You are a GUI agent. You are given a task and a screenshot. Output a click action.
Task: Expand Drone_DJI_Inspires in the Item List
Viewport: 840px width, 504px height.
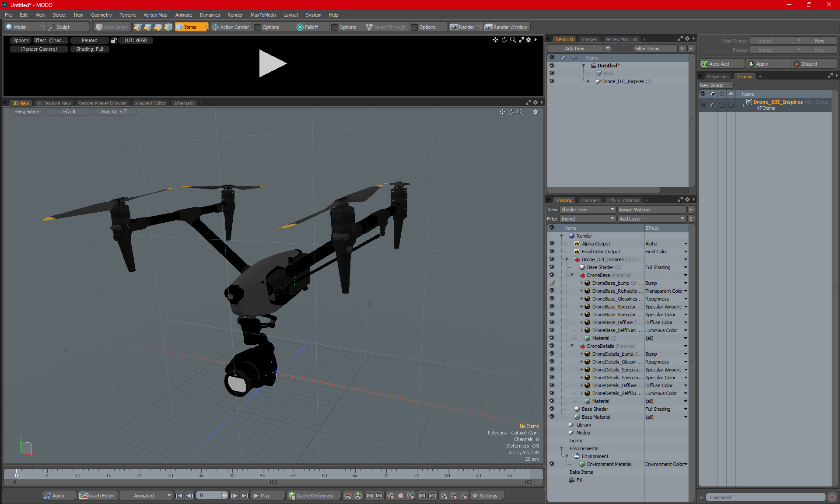588,81
